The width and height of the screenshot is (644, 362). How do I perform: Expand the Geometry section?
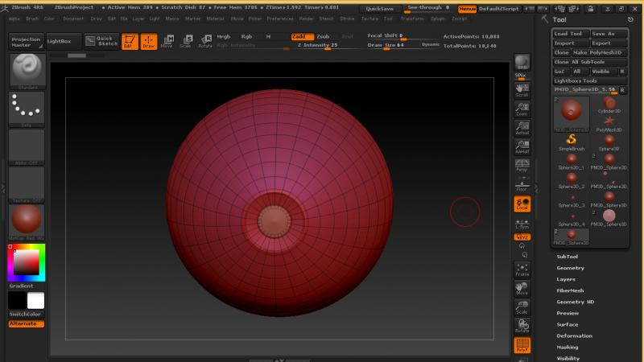(570, 268)
